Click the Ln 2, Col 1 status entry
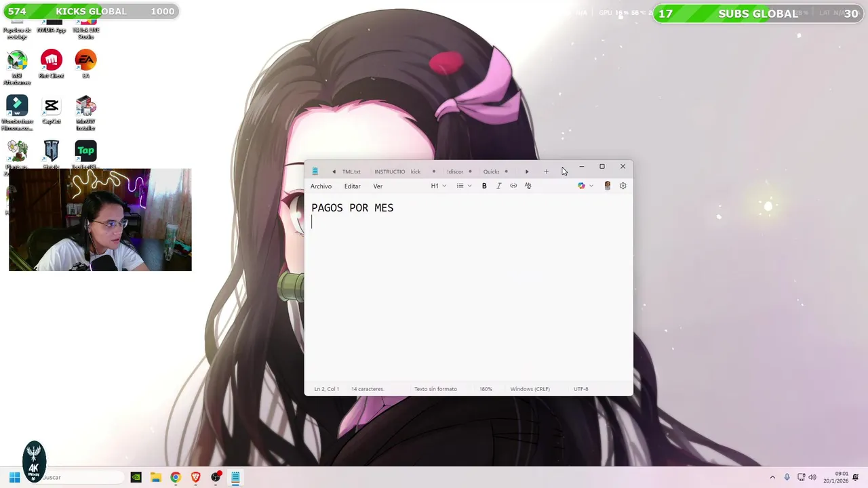This screenshot has width=868, height=488. (326, 389)
